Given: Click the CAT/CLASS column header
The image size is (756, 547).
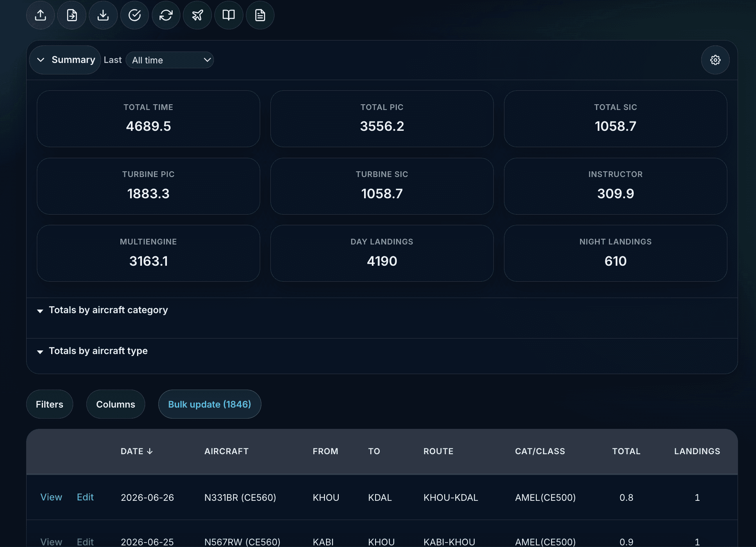Looking at the screenshot, I should point(540,451).
